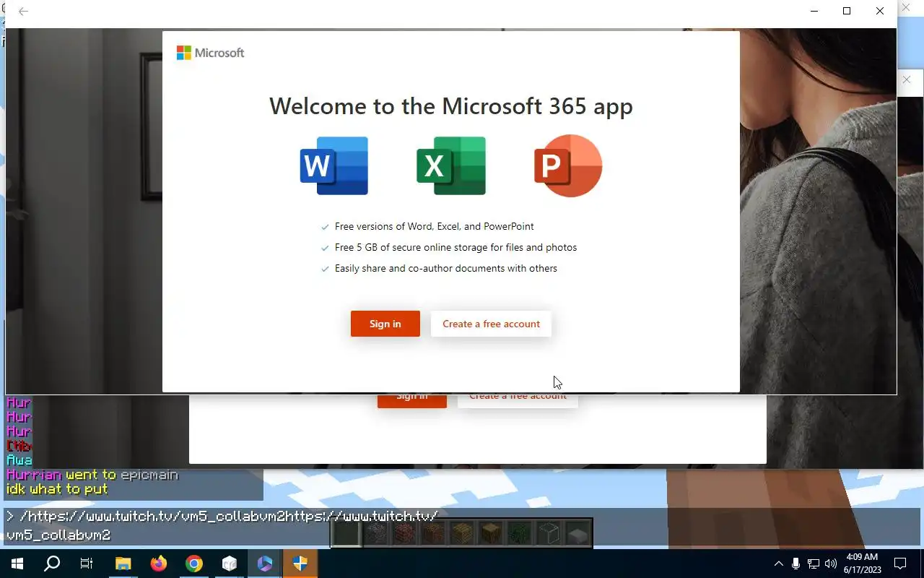Click 'Easily share and co-author documents' line
Screen dimensions: 924x578
coord(446,268)
